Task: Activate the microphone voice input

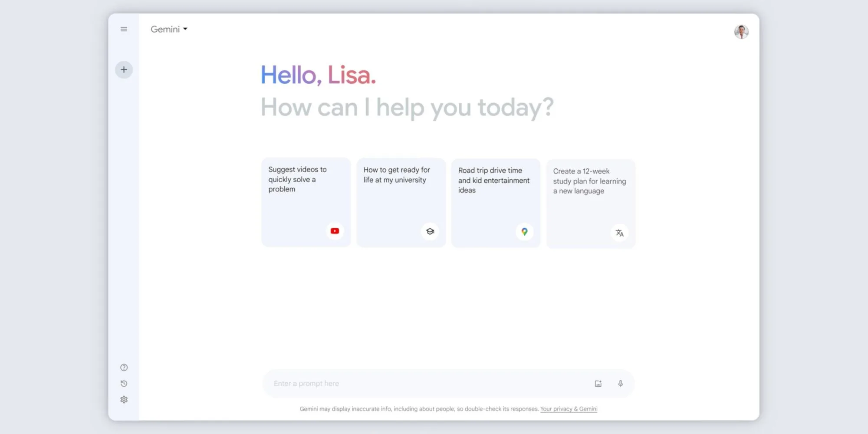Action: click(x=621, y=384)
